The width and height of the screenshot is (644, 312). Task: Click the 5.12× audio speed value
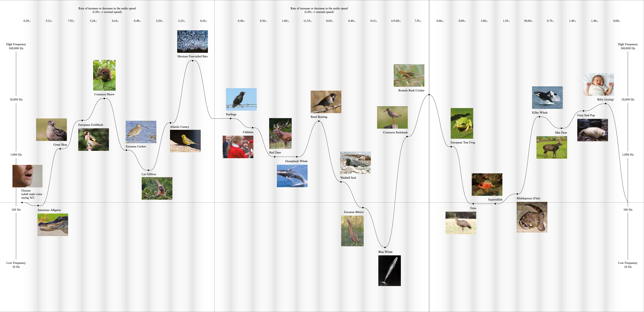coord(49,21)
